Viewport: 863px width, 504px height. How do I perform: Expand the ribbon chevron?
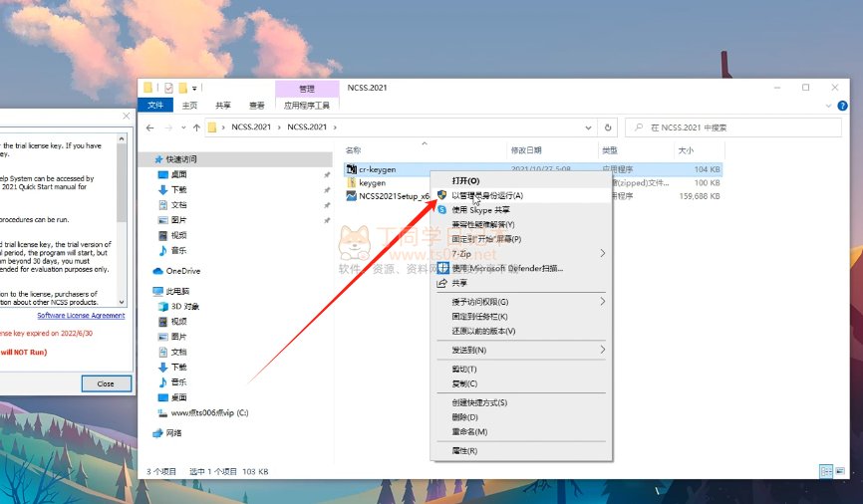click(828, 106)
